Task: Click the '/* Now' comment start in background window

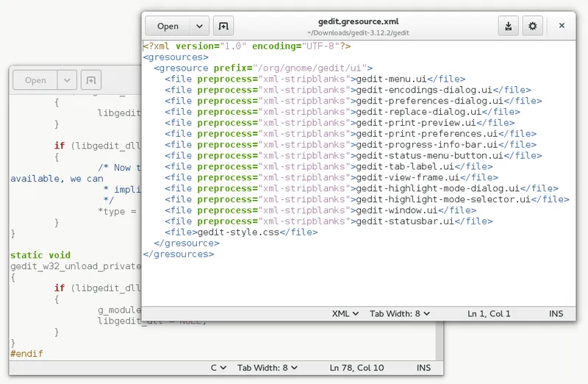Action: click(115, 168)
